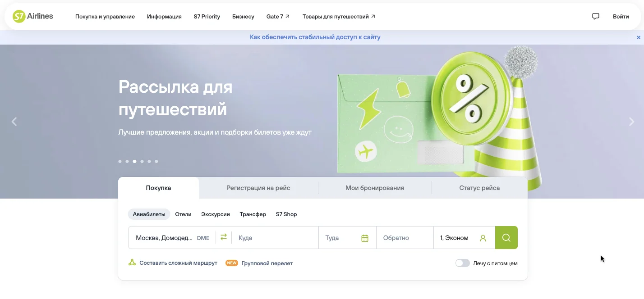Viewport: 644px width, 299px height.
Task: Open the Как обеспечить стабильный доступ link
Action: (x=315, y=37)
